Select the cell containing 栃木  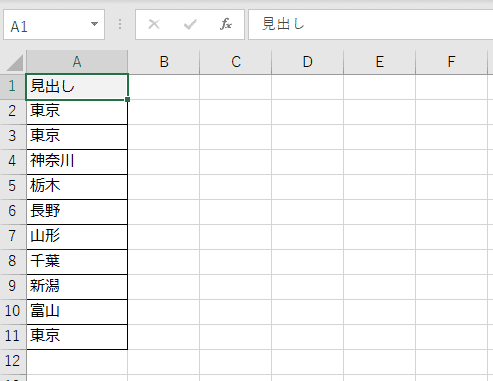tap(77, 187)
